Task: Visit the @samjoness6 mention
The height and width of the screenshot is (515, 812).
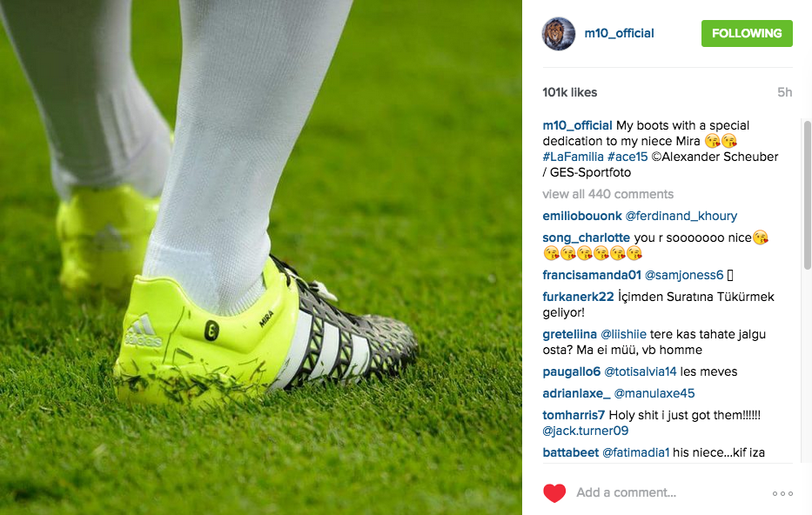Action: (683, 275)
